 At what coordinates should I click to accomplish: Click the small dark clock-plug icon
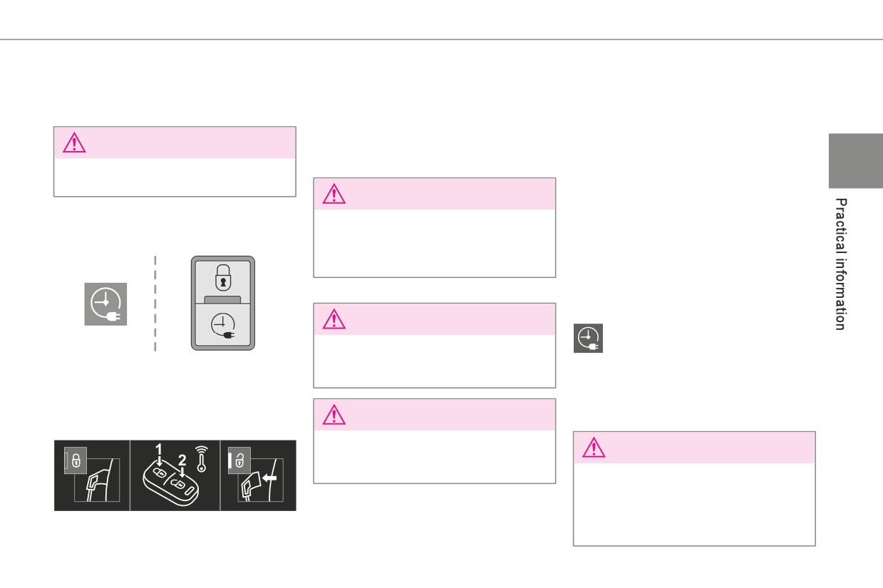click(x=589, y=339)
